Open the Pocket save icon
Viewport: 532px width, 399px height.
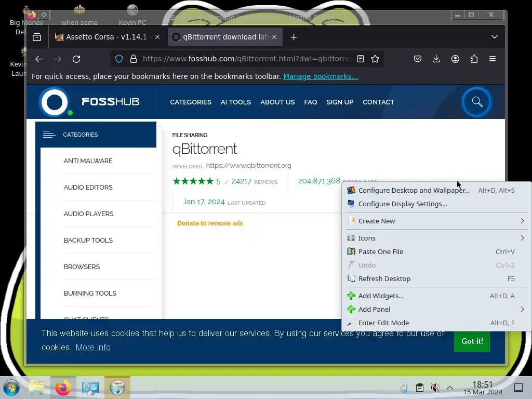tap(418, 59)
